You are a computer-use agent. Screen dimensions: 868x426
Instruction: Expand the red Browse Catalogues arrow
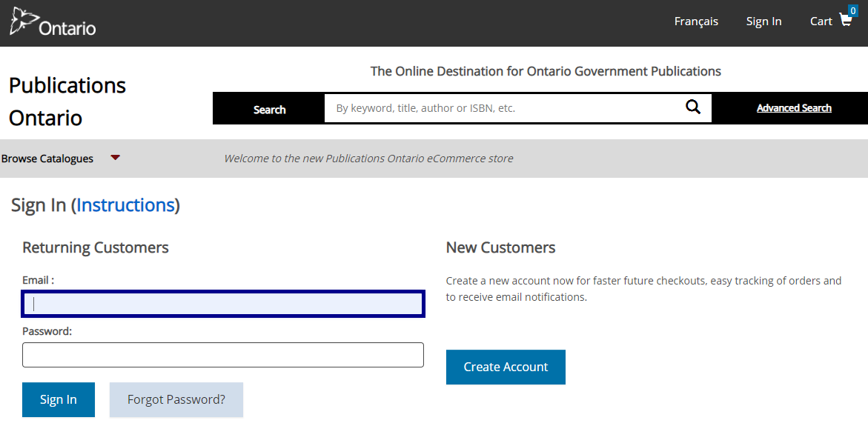pyautogui.click(x=115, y=158)
